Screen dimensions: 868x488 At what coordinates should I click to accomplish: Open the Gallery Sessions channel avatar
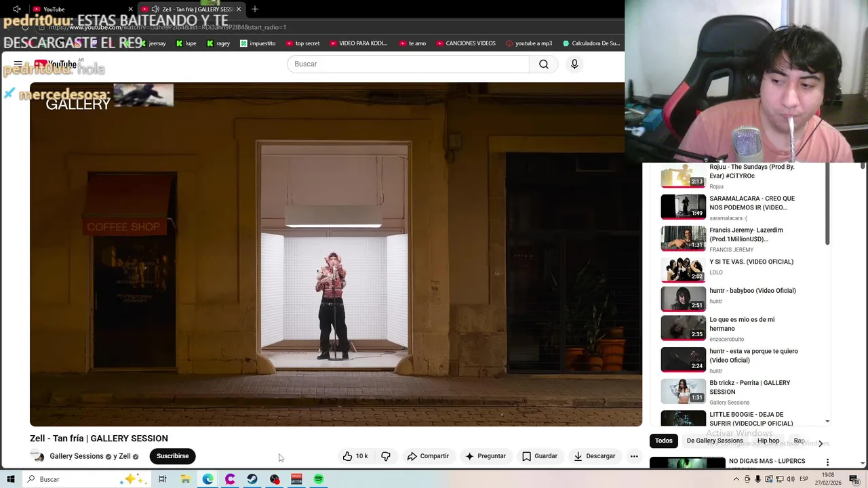tap(37, 456)
